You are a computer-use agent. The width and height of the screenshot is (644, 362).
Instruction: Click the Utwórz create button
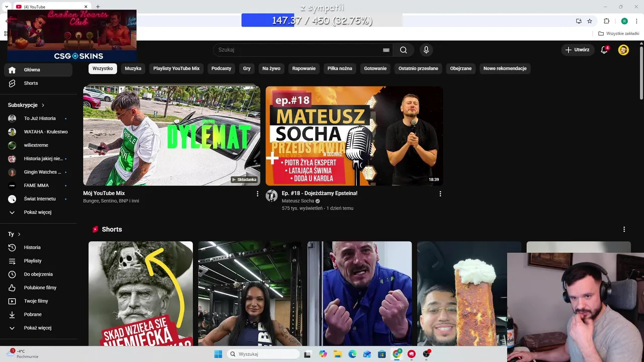[577, 50]
